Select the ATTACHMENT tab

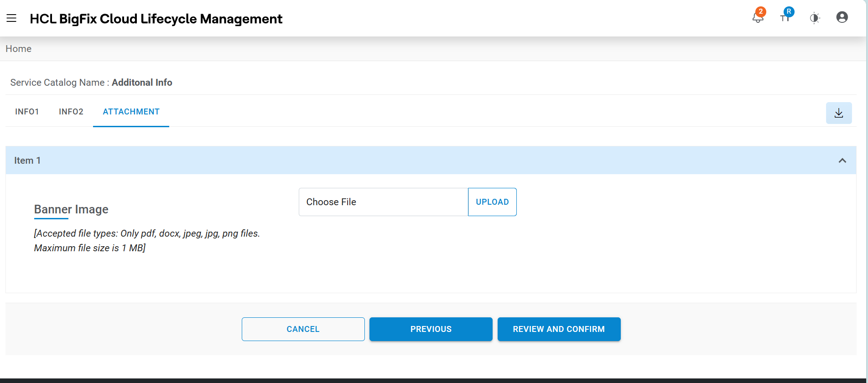(131, 112)
